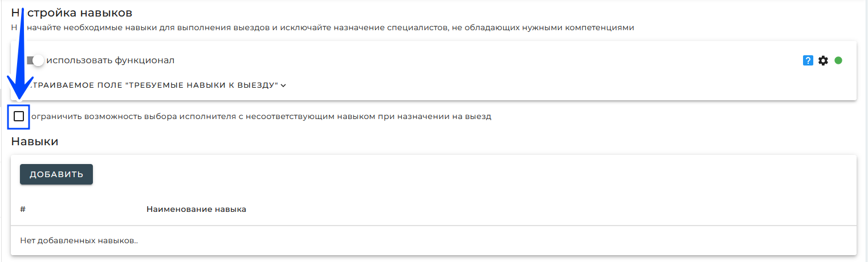Click the "ограничить возможность выбора исполнителя" label text
The width and height of the screenshot is (868, 262).
pos(260,116)
